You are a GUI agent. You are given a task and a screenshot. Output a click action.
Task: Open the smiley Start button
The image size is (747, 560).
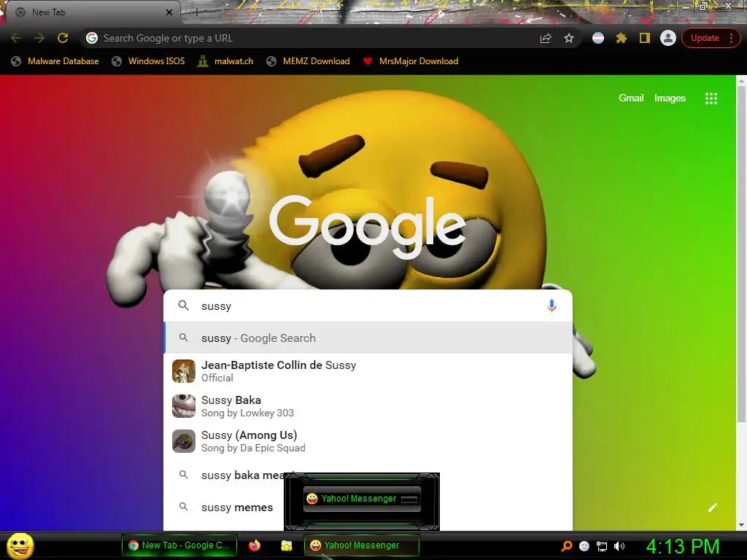click(20, 545)
